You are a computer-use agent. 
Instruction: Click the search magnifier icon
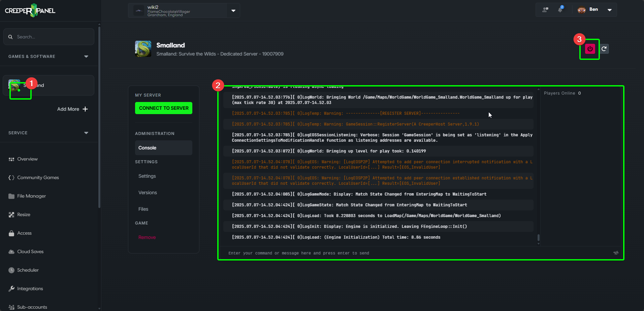10,37
